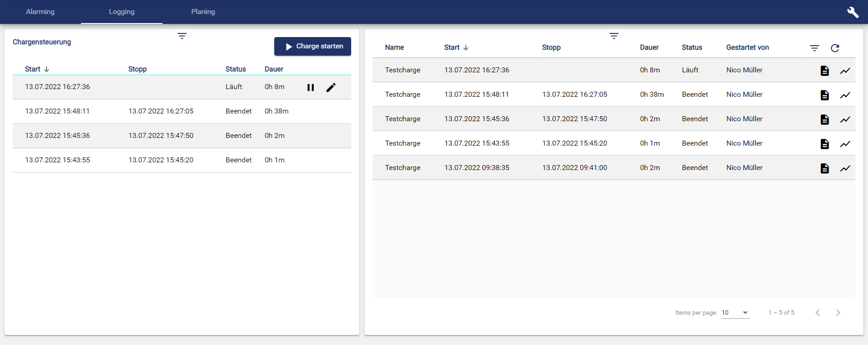This screenshot has height=345, width=868.
Task: Open settings via the wrench icon
Action: (853, 12)
